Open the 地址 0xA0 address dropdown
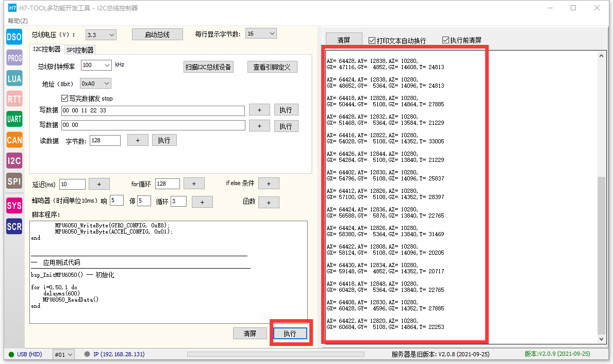 pos(95,84)
